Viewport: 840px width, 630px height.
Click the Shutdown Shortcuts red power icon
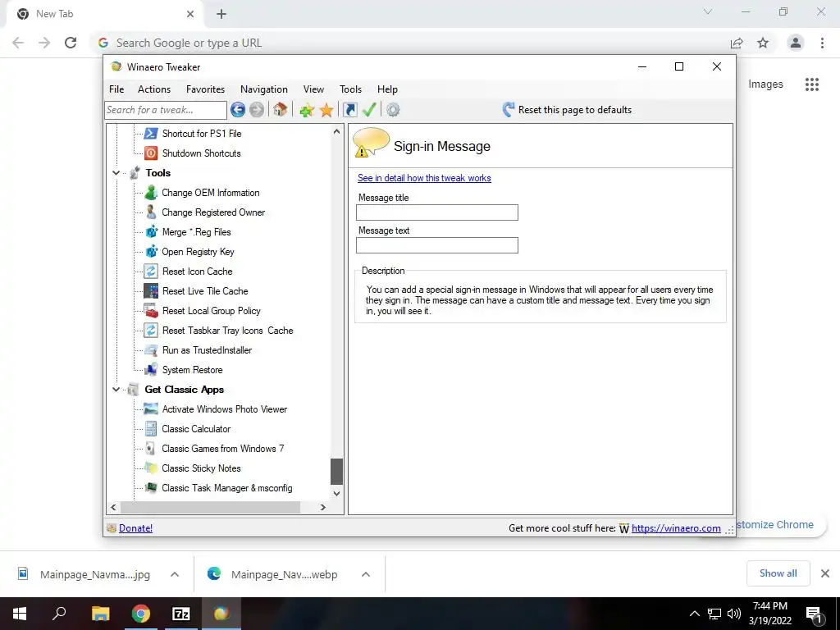(x=151, y=153)
